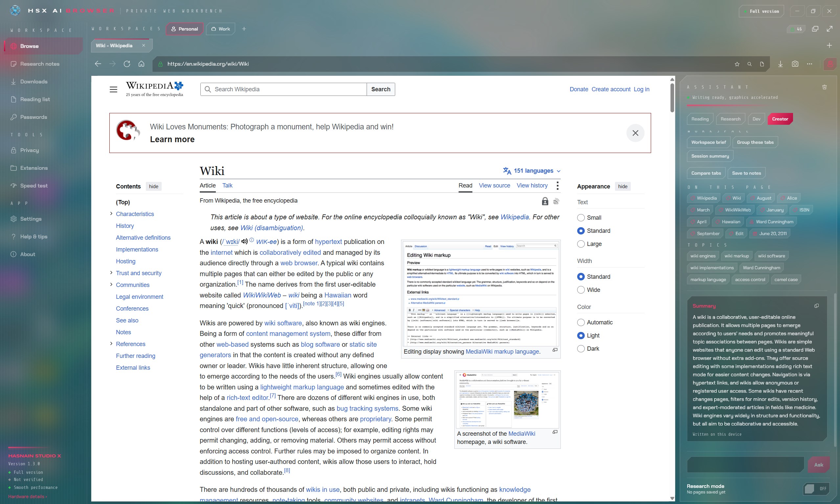Expand Communities contents entry
The image size is (840, 504).
(111, 285)
